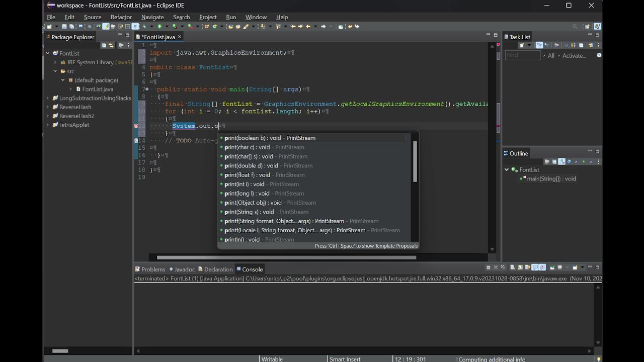Toggle Link with Editor in Package Explorer

[x=111, y=45]
